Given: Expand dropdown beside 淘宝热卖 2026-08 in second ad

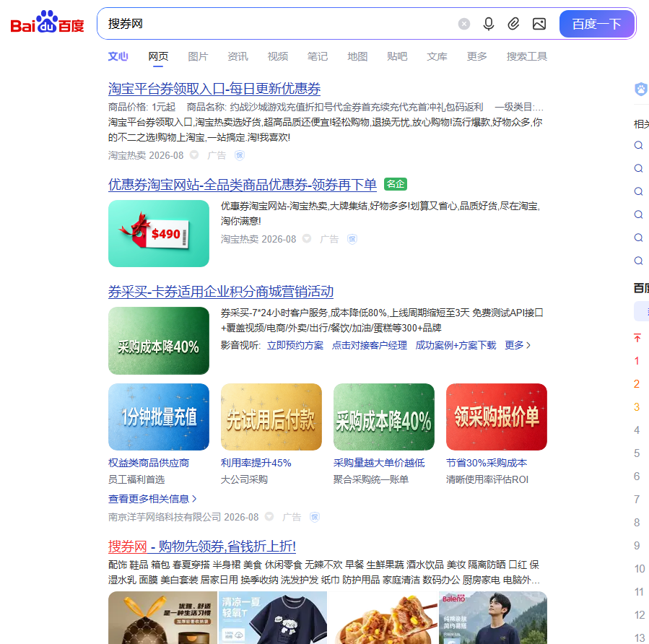Looking at the screenshot, I should 307,238.
